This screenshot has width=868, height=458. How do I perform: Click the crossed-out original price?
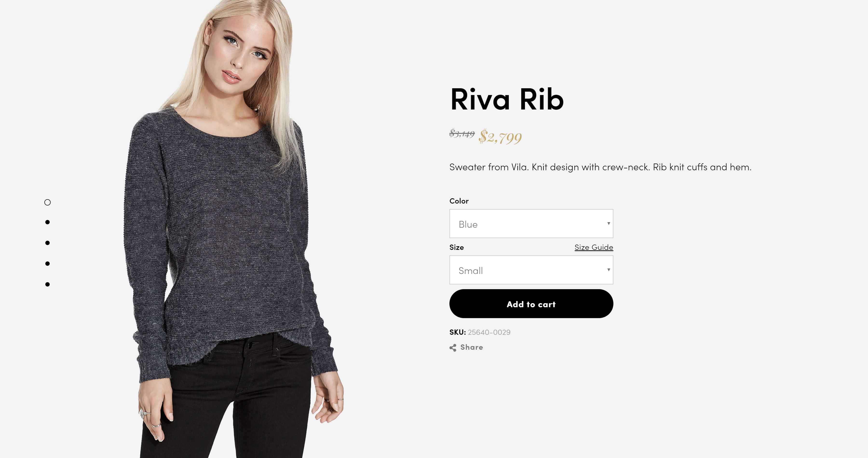click(462, 134)
